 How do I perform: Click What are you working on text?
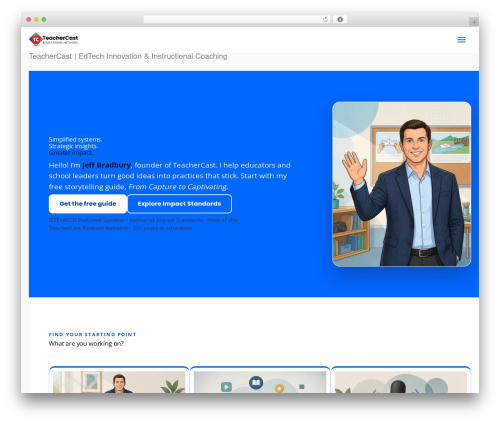point(86,344)
